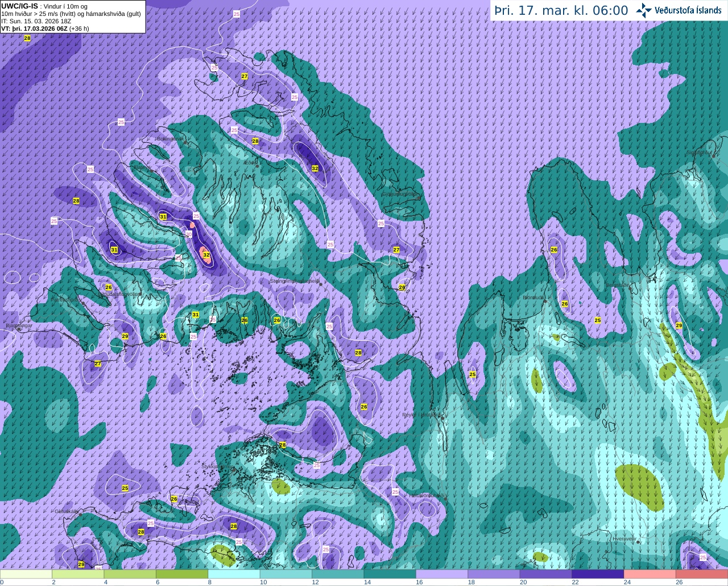Click the Æðey station label
The height and width of the screenshot is (586, 728).
point(250,162)
